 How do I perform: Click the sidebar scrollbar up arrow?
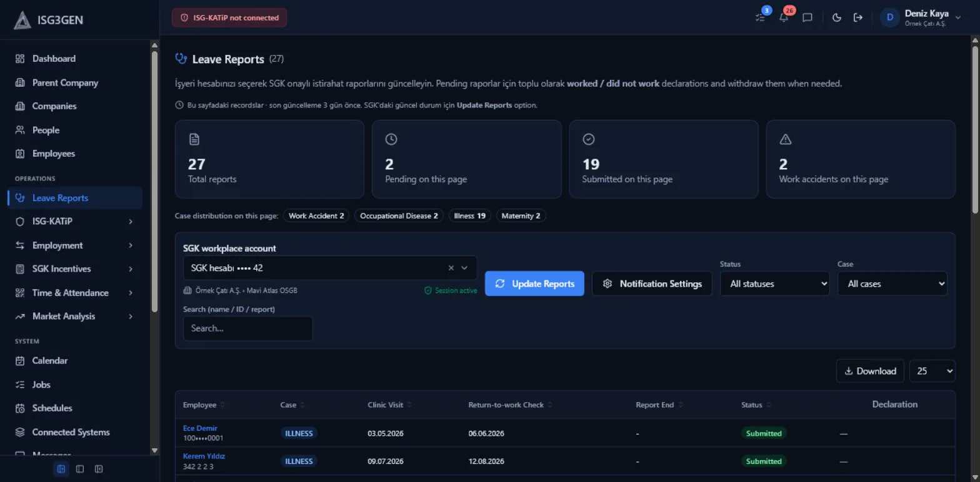[155, 45]
